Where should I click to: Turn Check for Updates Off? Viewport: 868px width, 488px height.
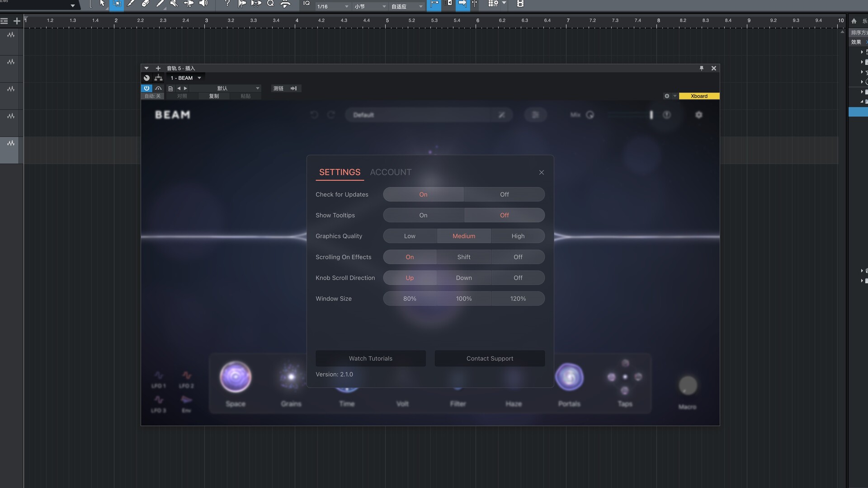504,194
